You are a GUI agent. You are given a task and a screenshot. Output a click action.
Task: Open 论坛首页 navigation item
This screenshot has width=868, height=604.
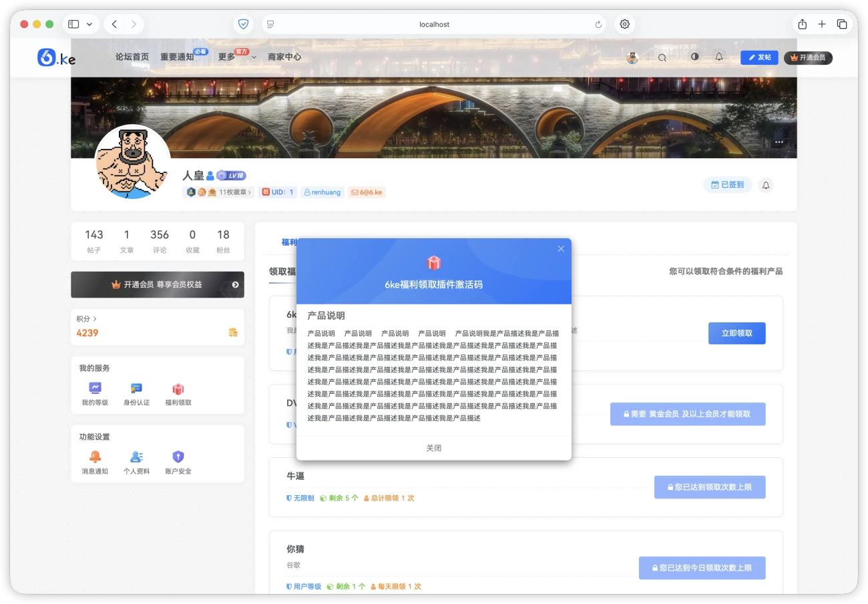[132, 57]
